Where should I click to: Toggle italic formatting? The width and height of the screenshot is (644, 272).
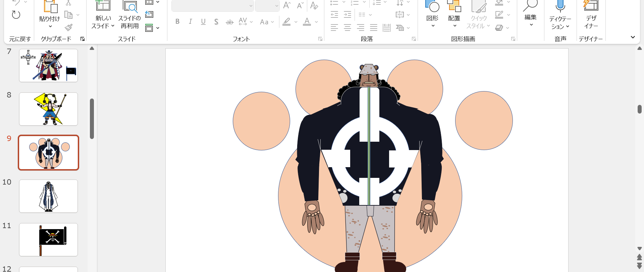pyautogui.click(x=190, y=22)
